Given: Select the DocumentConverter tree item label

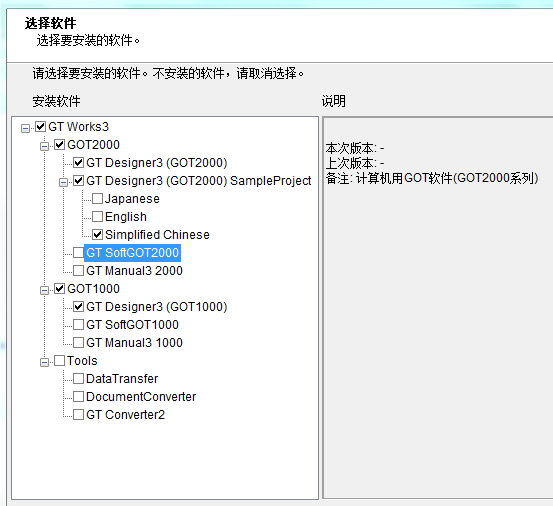Looking at the screenshot, I should click(x=141, y=397).
